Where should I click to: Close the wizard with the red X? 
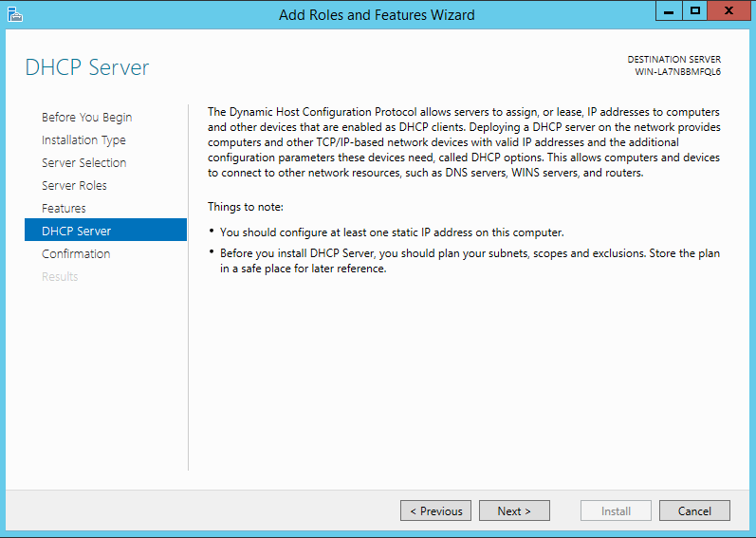(728, 11)
